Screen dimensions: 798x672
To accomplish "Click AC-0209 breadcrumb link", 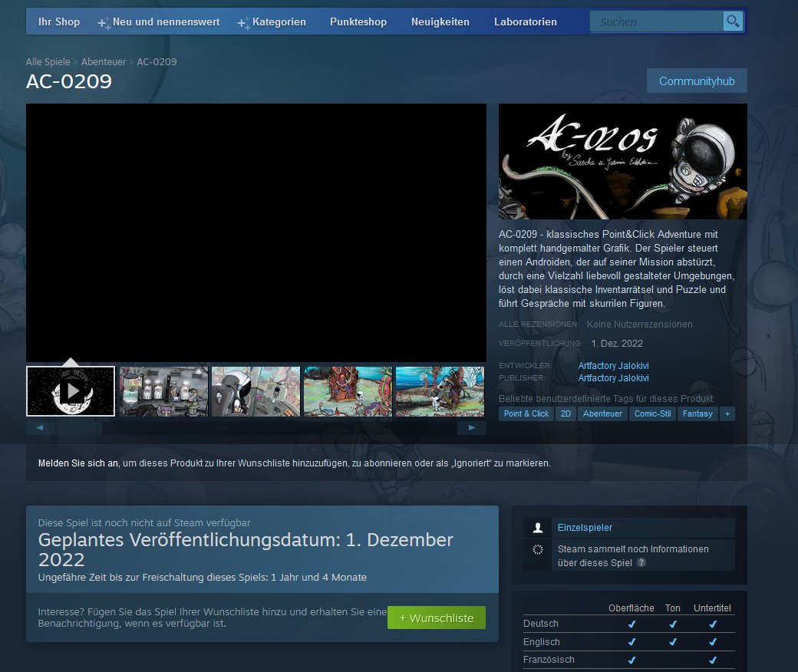I will [x=157, y=61].
